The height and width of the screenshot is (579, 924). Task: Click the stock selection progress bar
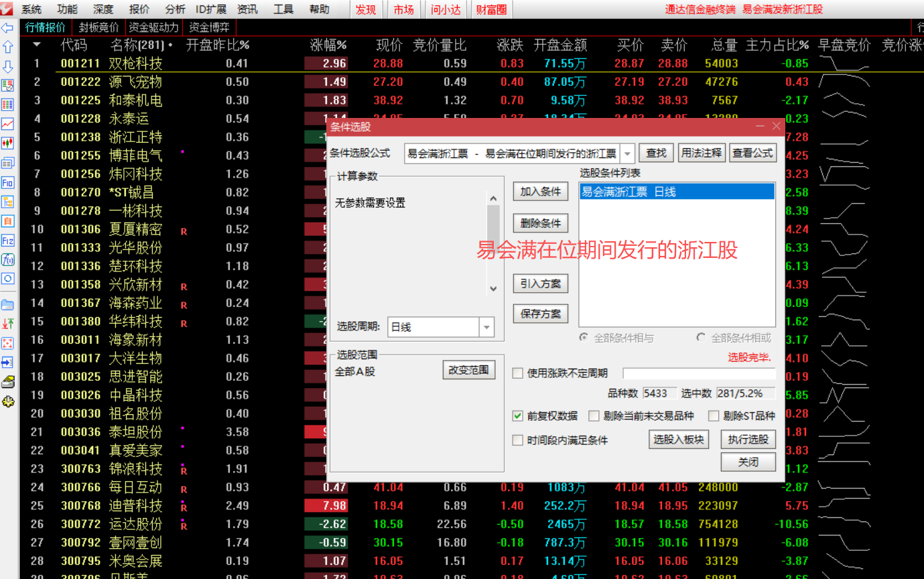699,373
